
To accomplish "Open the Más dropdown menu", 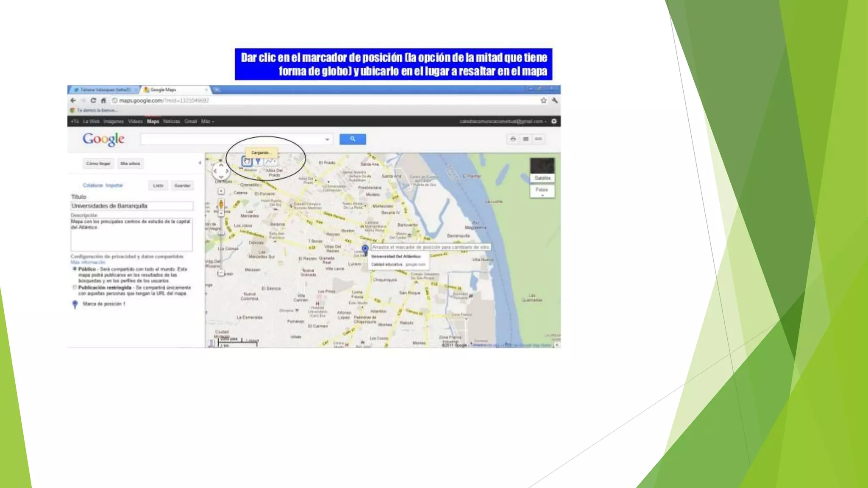I will (x=207, y=122).
